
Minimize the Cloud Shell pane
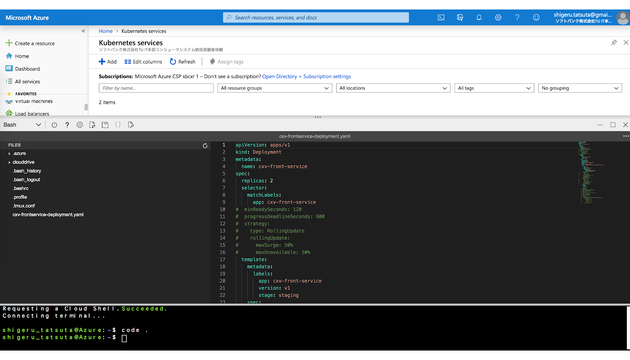tap(600, 125)
